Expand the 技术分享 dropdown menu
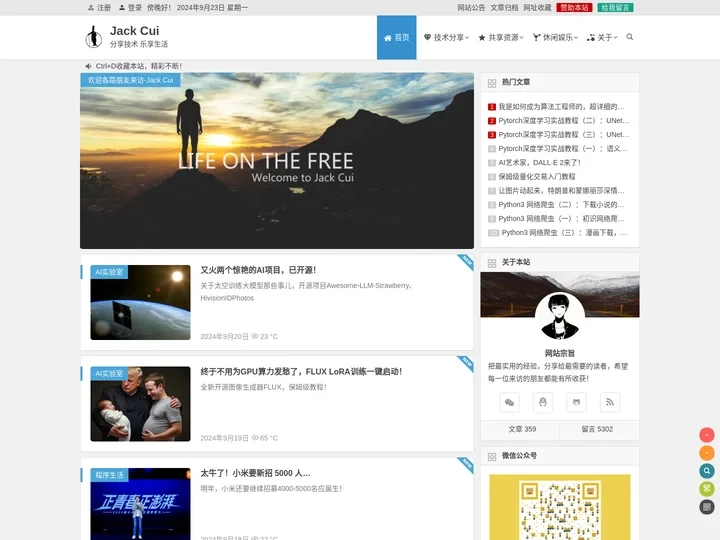The image size is (720, 540). pos(446,37)
